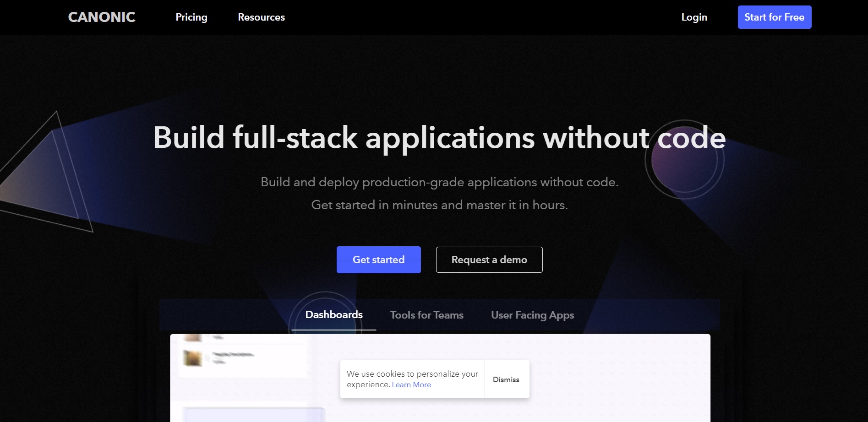868x422 pixels.
Task: Switch to the Tools for Teams tab
Action: (x=427, y=315)
